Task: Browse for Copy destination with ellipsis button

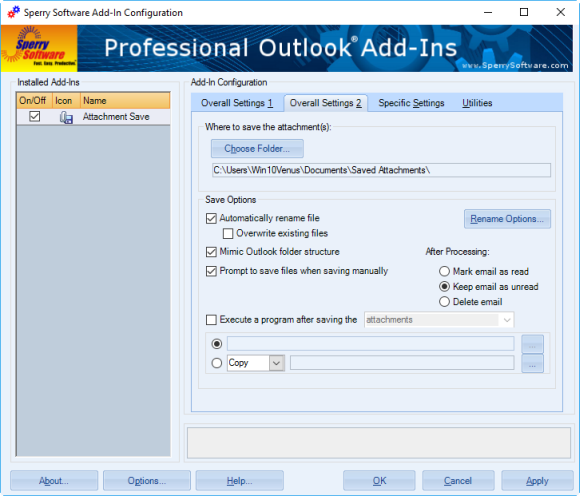Action: (x=532, y=363)
